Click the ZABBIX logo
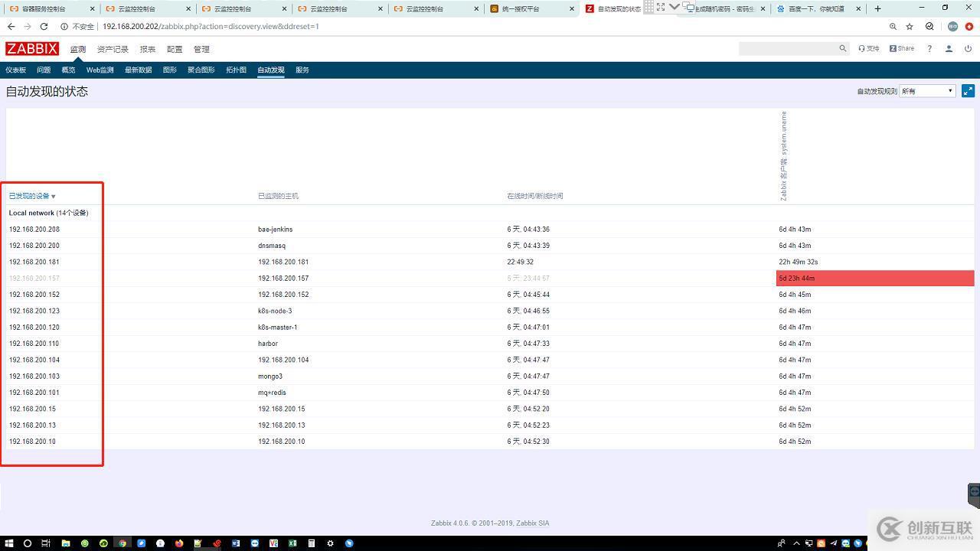Image resolution: width=980 pixels, height=551 pixels. pos(32,48)
